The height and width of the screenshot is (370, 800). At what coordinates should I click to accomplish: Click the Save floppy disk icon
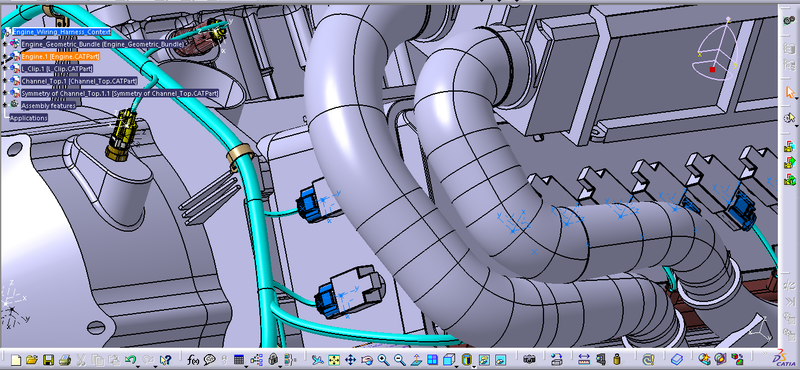point(48,360)
